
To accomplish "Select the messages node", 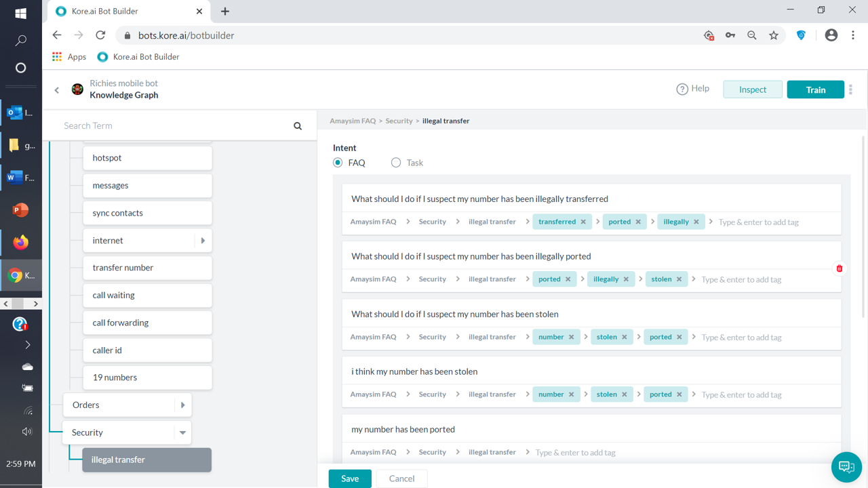I will tap(148, 186).
